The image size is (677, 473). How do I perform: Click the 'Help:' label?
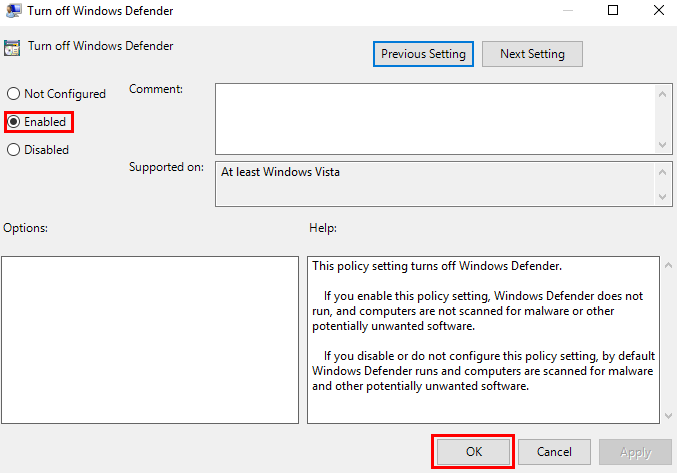click(x=323, y=228)
